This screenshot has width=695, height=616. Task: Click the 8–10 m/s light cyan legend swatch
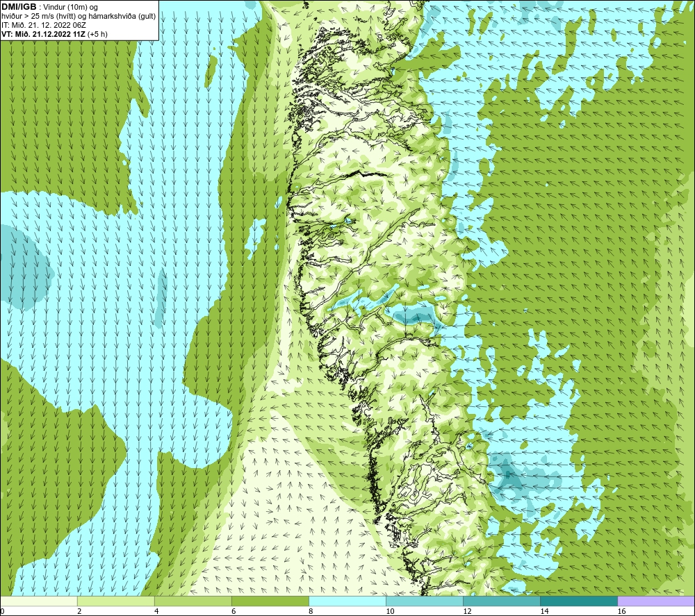tap(347, 601)
